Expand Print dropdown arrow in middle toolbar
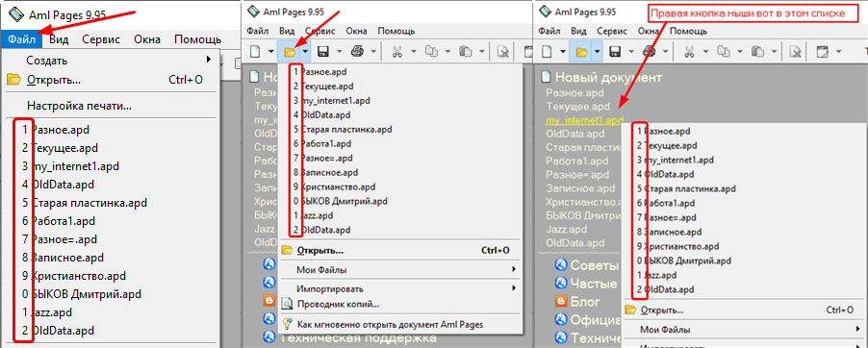This screenshot has height=348, width=868. click(x=373, y=52)
